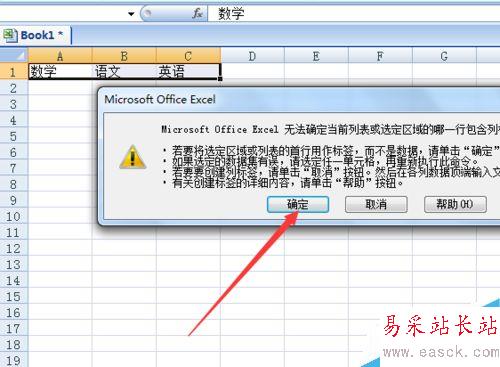Select row 14 header

[x=14, y=280]
